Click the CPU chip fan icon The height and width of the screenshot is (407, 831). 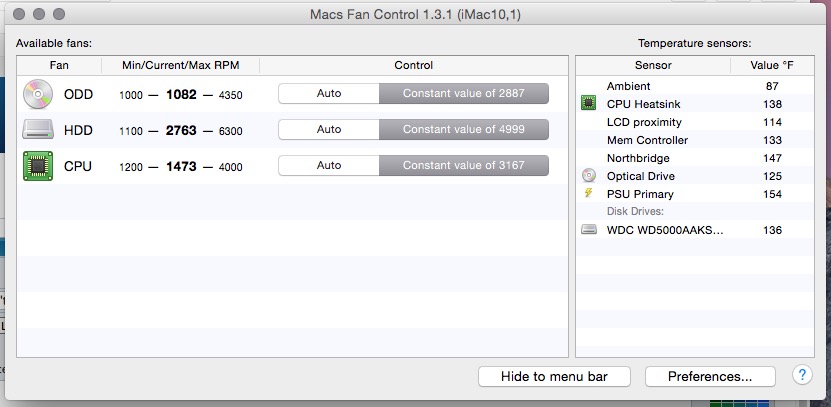(x=38, y=166)
